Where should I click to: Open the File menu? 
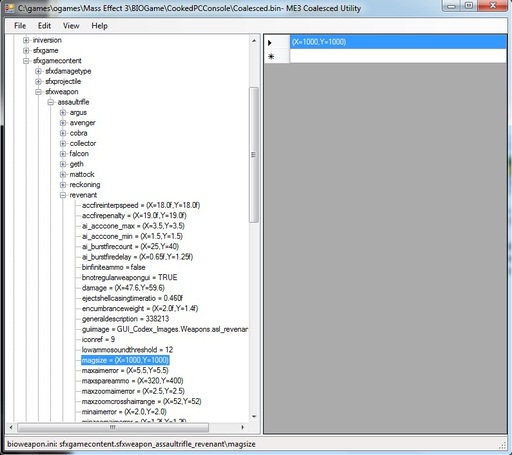click(x=20, y=26)
